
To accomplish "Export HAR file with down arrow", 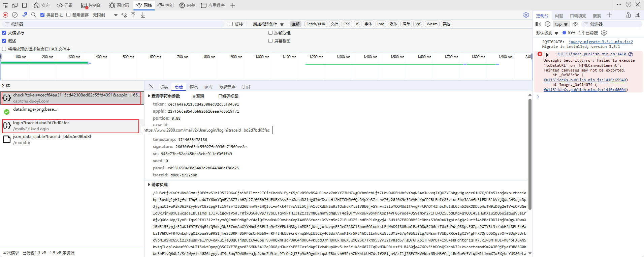I will tap(143, 15).
